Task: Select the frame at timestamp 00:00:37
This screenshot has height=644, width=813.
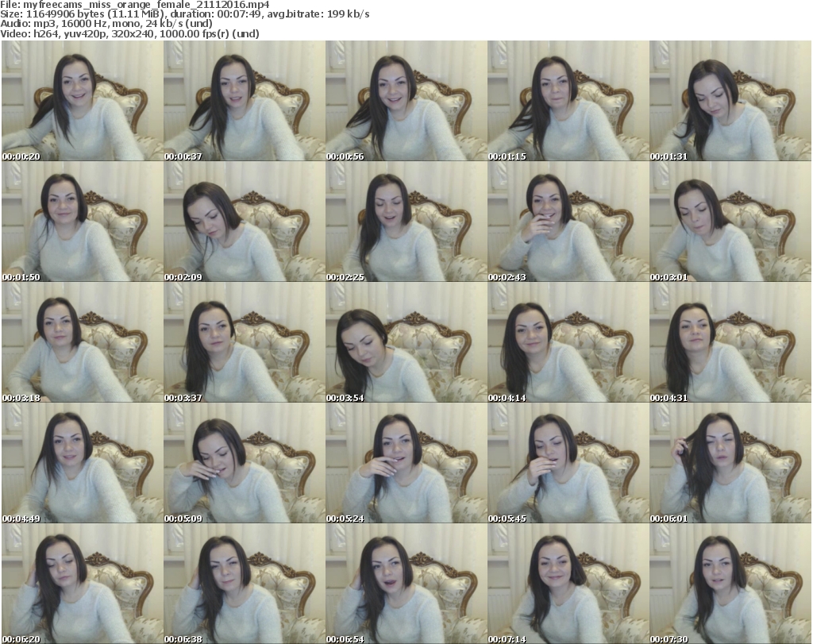Action: tap(245, 101)
